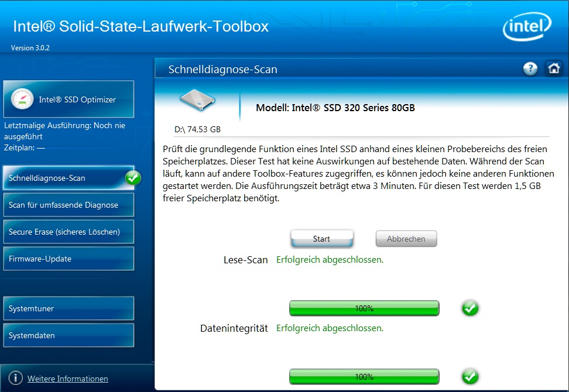The image size is (569, 392).
Task: Click Lese-Scan Erfolgreich abgeschlossen status
Action: (x=330, y=260)
